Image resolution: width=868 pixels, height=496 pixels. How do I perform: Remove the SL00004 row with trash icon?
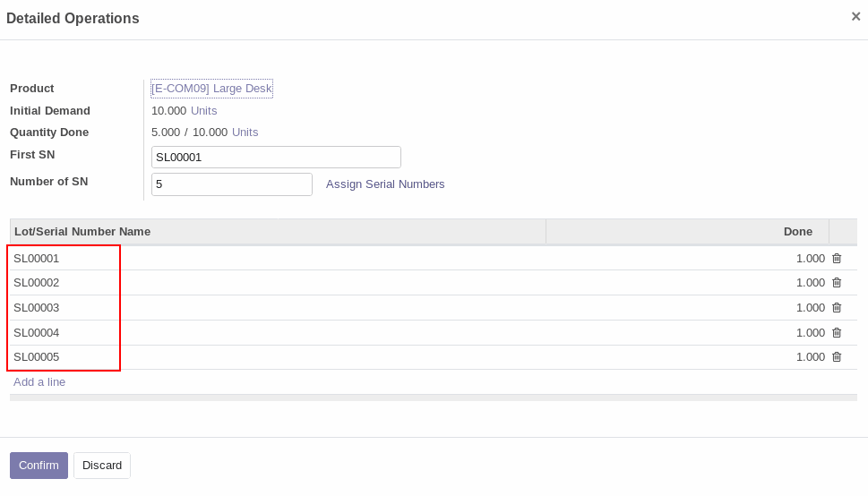click(837, 333)
